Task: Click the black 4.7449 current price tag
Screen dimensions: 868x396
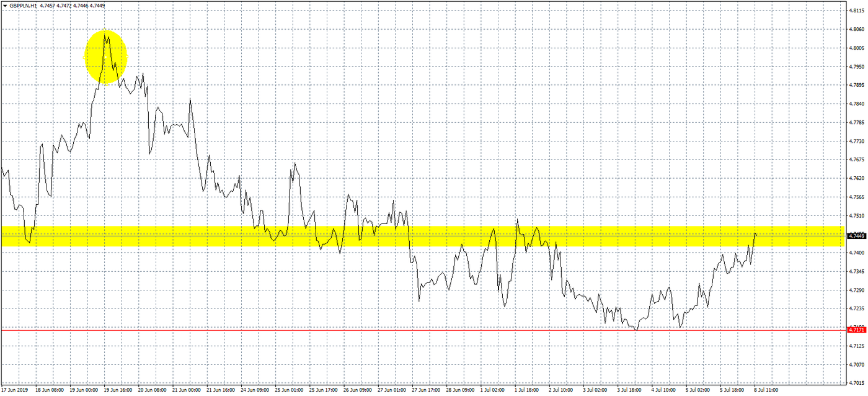Action: click(856, 236)
